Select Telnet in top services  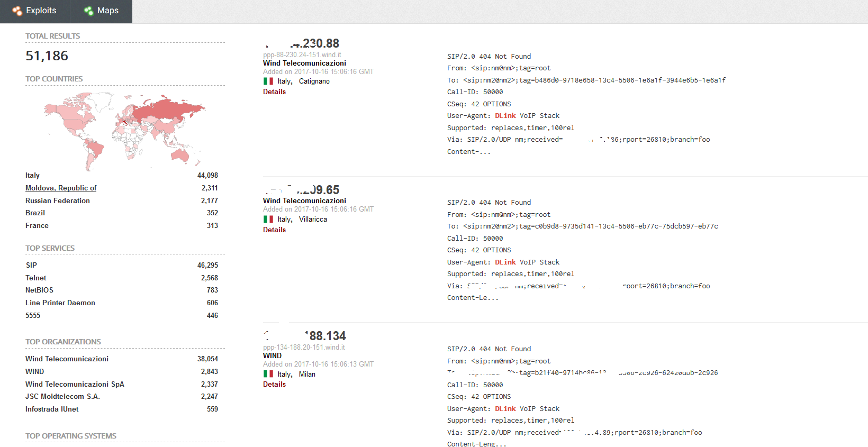tap(36, 278)
